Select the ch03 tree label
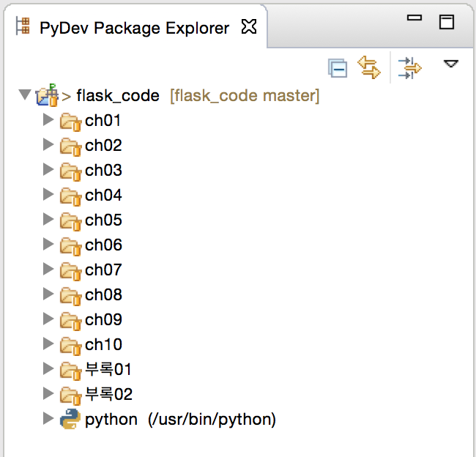This screenshot has height=457, width=476. pos(103,171)
